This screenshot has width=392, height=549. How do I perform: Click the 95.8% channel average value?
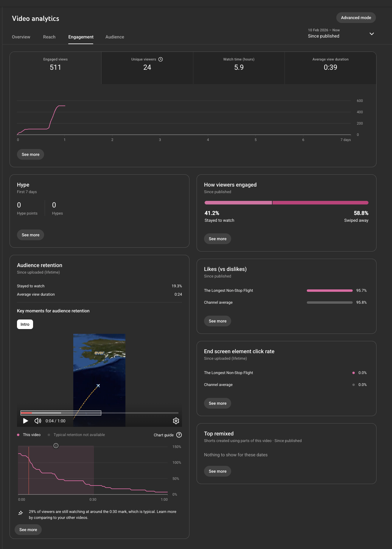tap(361, 303)
